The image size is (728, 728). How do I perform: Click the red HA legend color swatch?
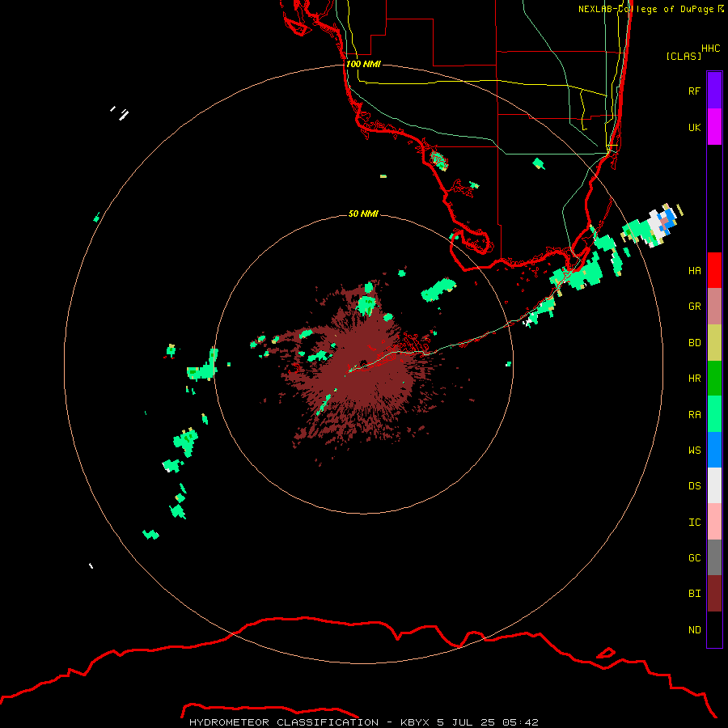(x=714, y=270)
